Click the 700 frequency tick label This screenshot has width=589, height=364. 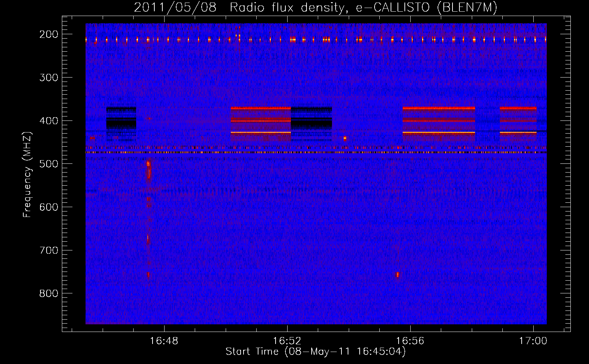(49, 250)
